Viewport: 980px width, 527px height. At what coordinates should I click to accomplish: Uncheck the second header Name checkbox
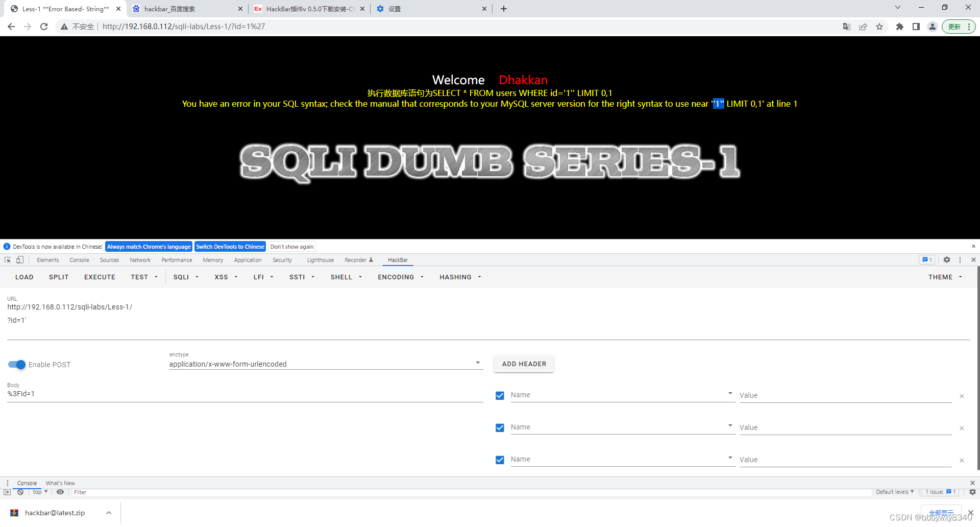click(x=500, y=428)
